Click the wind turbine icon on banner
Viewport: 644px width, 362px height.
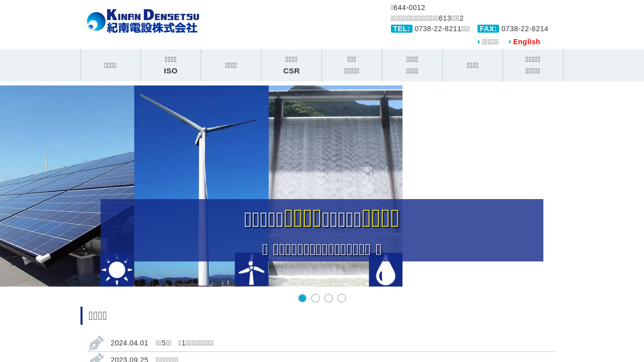(251, 269)
